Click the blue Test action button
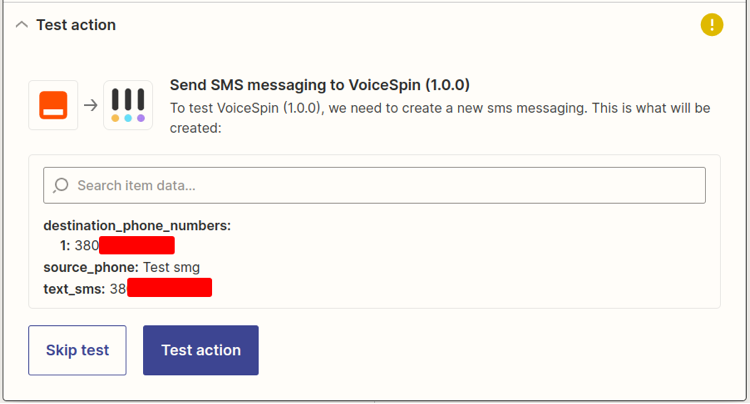The width and height of the screenshot is (750, 404). point(201,350)
